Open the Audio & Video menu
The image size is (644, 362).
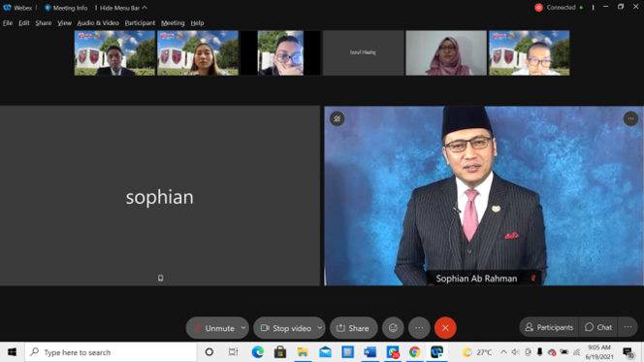pyautogui.click(x=98, y=23)
